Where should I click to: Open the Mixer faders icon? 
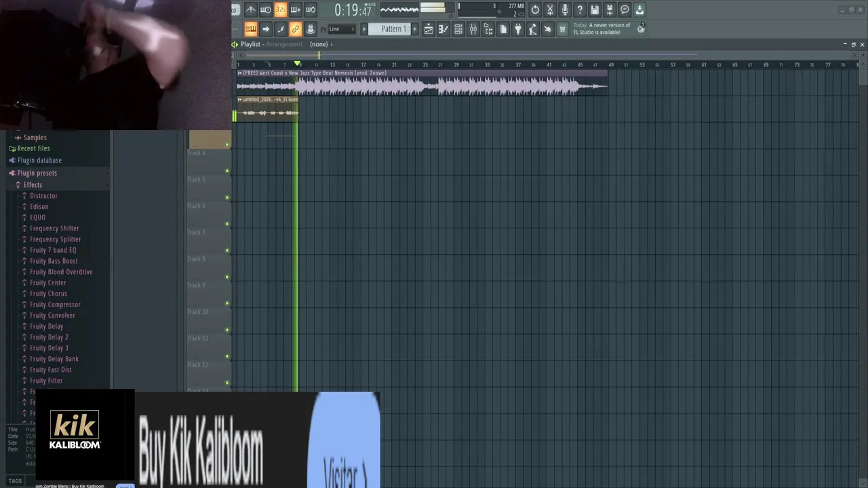(x=473, y=28)
